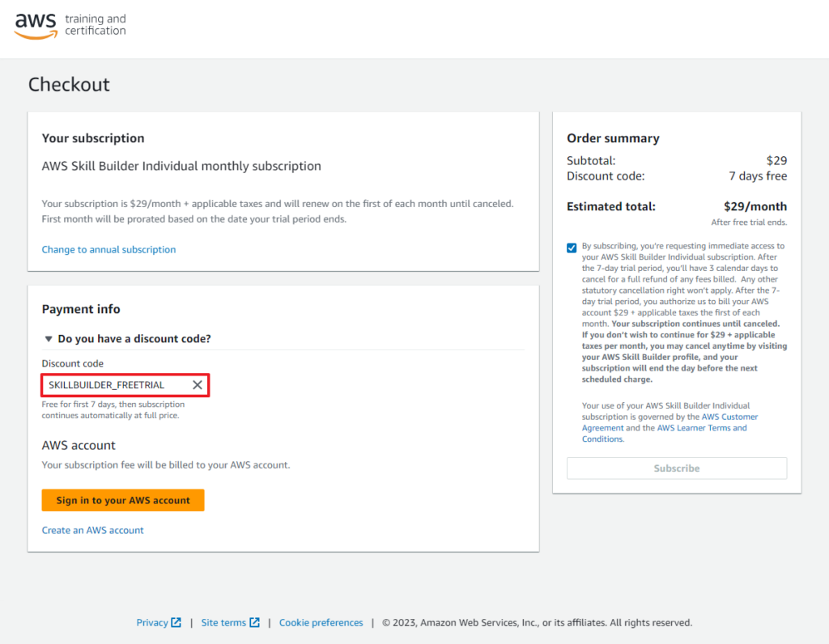Open Create an AWS account link
The width and height of the screenshot is (829, 644).
pyautogui.click(x=92, y=530)
